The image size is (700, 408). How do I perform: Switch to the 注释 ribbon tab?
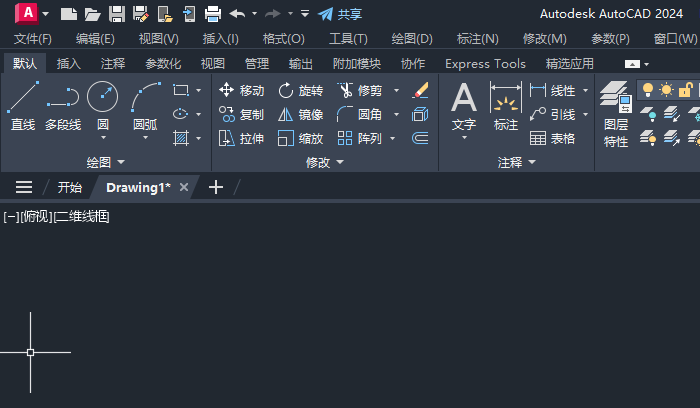[x=112, y=64]
